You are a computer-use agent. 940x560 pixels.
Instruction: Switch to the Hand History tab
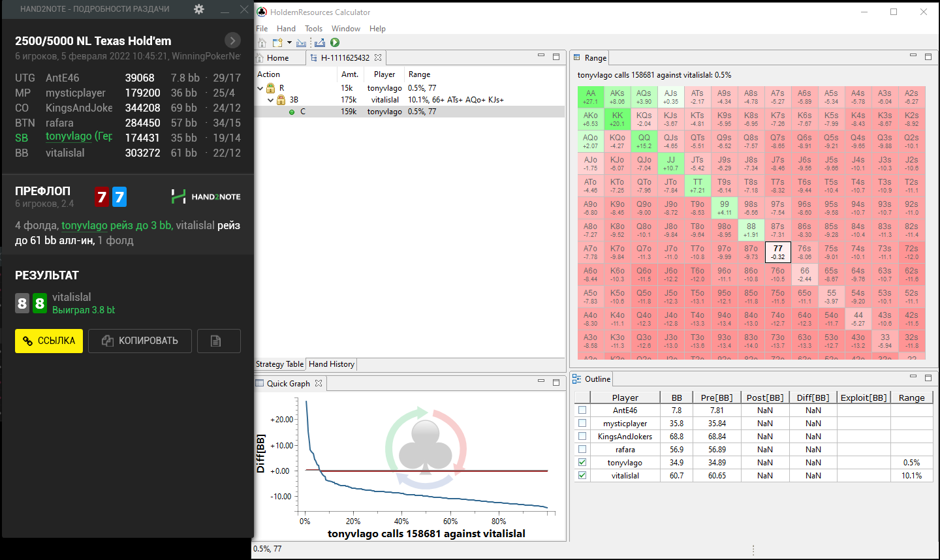pos(332,364)
